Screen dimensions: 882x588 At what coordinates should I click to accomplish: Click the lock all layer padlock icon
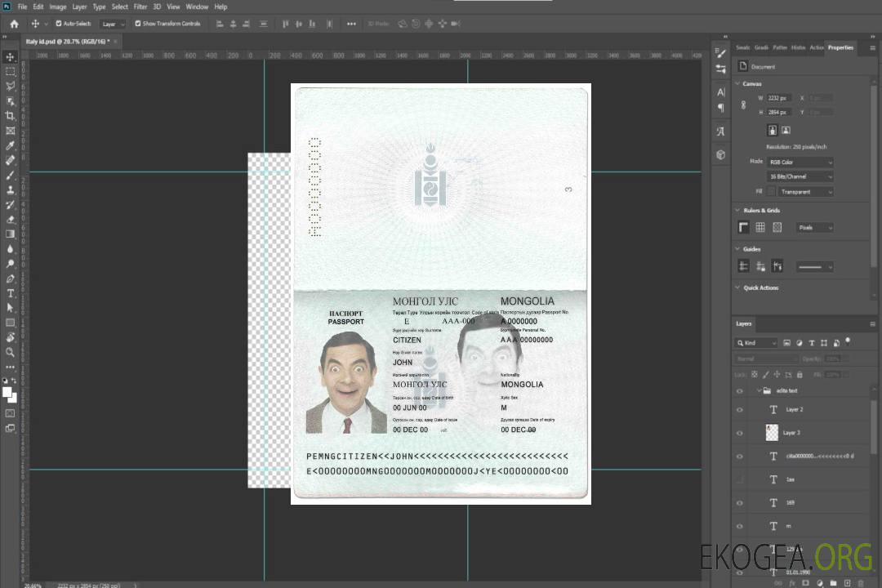800,375
